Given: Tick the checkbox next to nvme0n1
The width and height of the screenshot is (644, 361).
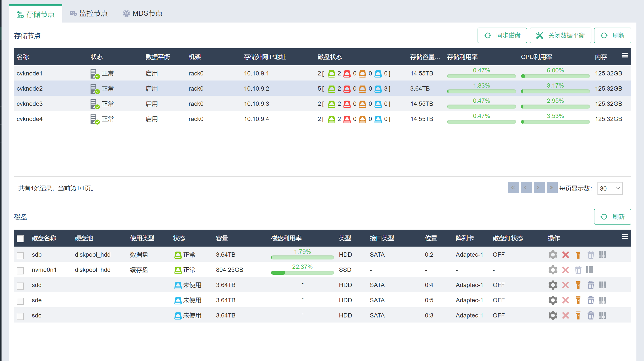Looking at the screenshot, I should [20, 270].
